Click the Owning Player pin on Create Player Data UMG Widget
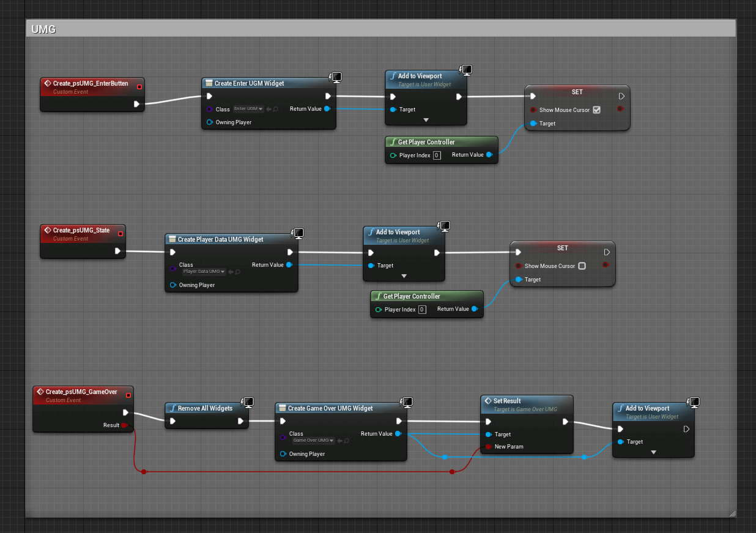 173,285
